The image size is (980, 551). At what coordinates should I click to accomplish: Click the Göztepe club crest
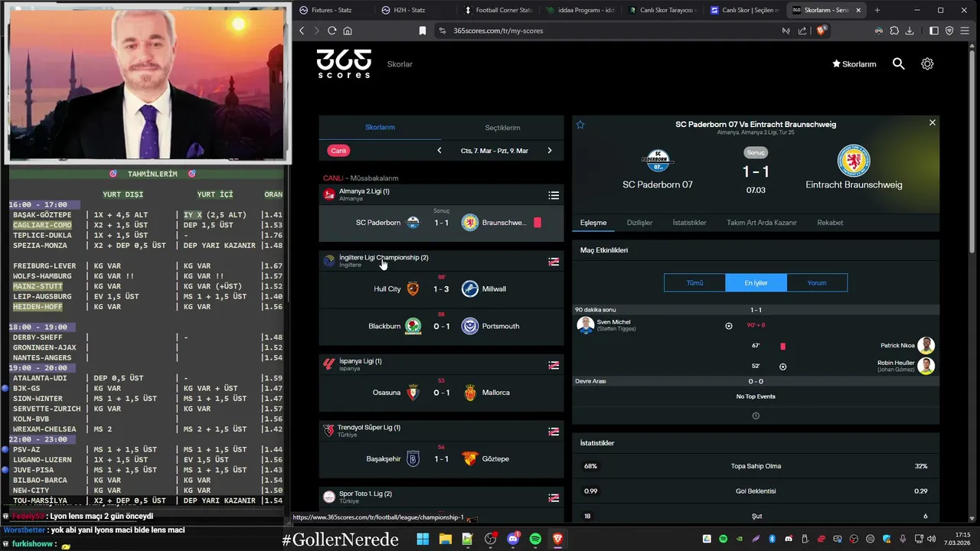click(x=470, y=459)
